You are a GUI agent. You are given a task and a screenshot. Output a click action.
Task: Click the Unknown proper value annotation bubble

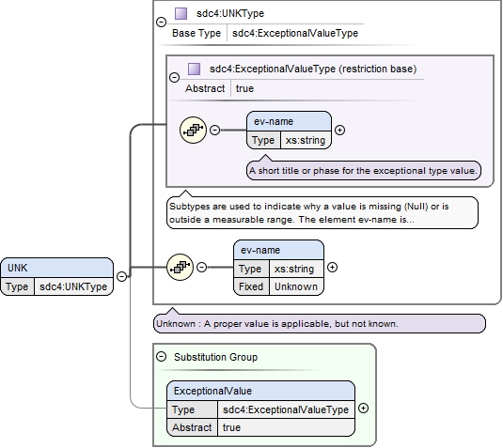click(x=319, y=324)
